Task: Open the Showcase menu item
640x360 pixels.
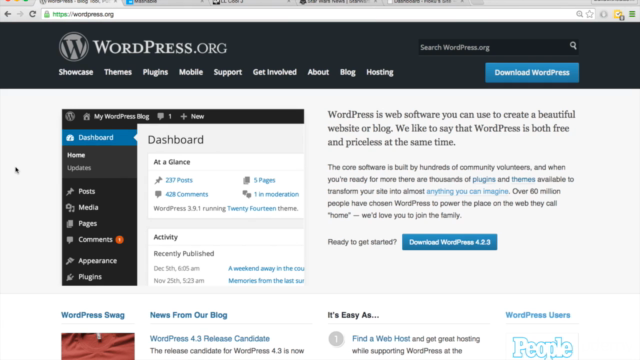Action: point(76,72)
